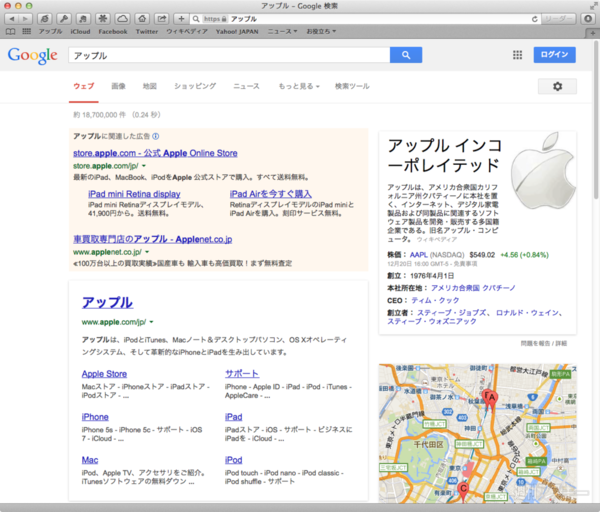This screenshot has height=512, width=600.
Task: Switch to the ショッピング tab
Action: coord(195,86)
